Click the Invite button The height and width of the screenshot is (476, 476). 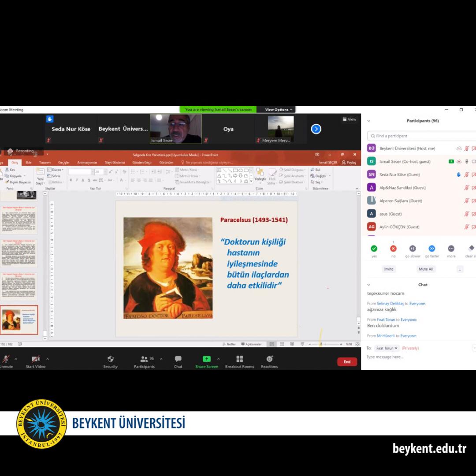[x=389, y=269]
